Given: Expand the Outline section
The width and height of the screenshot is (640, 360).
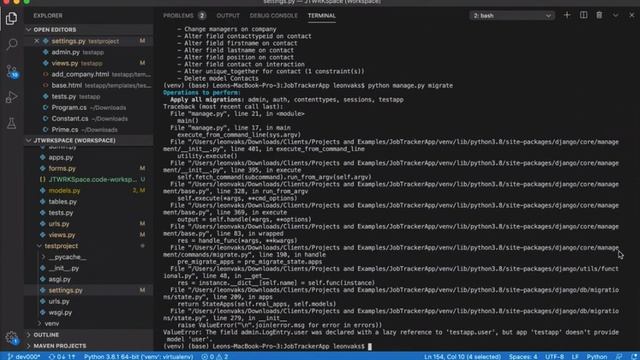Looking at the screenshot, I should point(89,335).
